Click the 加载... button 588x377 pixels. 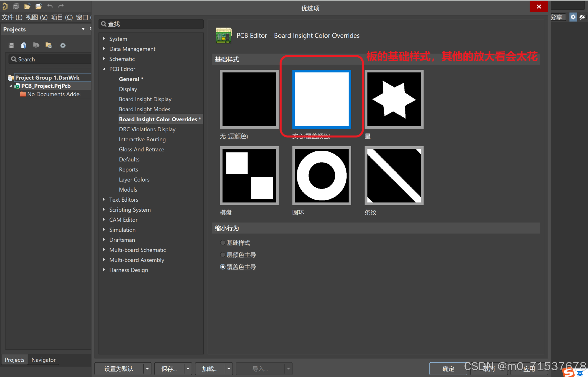pos(210,369)
